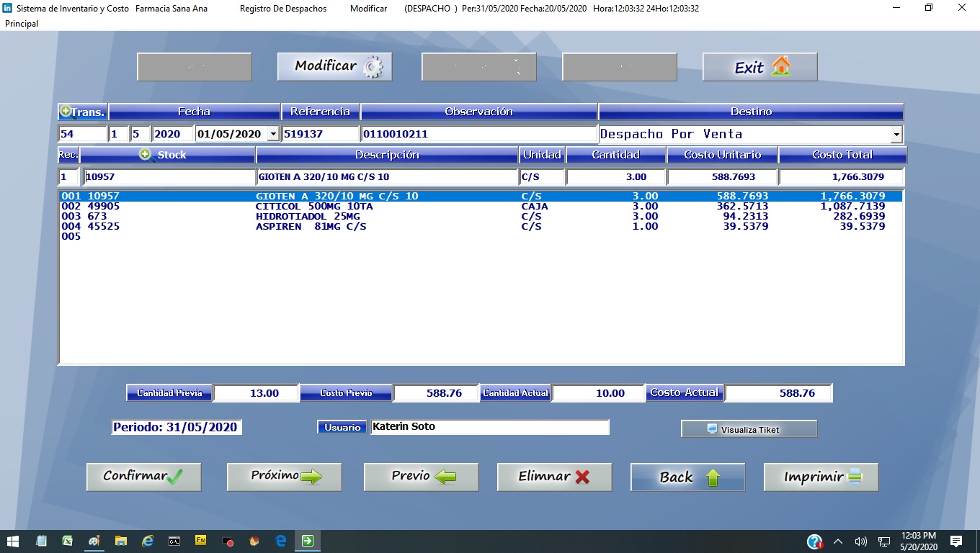
Task: Go to Previo record with left arrow
Action: coord(421,477)
